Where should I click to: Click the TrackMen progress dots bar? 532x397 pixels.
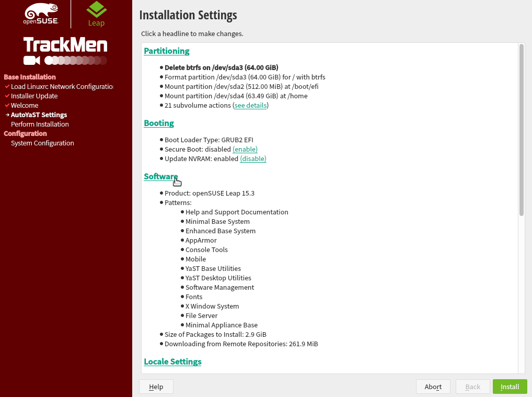tap(76, 60)
